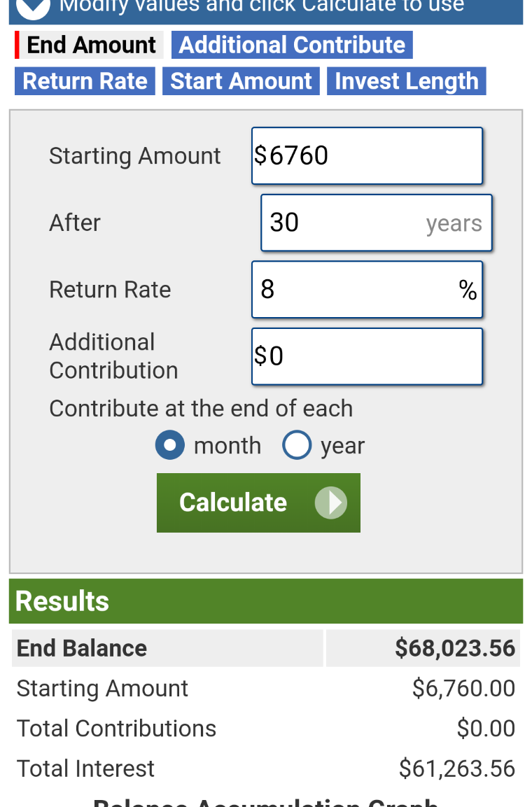The height and width of the screenshot is (807, 532).
Task: Select the year radio button
Action: [297, 444]
